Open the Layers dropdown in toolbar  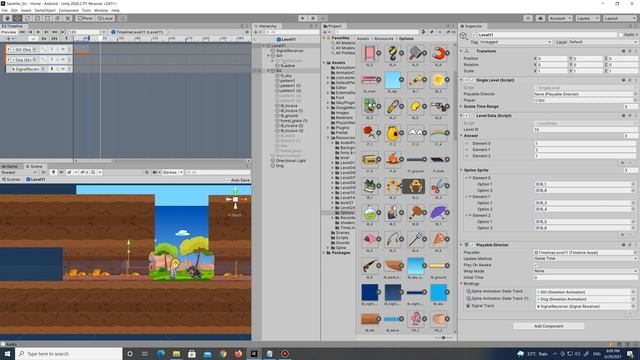[587, 18]
